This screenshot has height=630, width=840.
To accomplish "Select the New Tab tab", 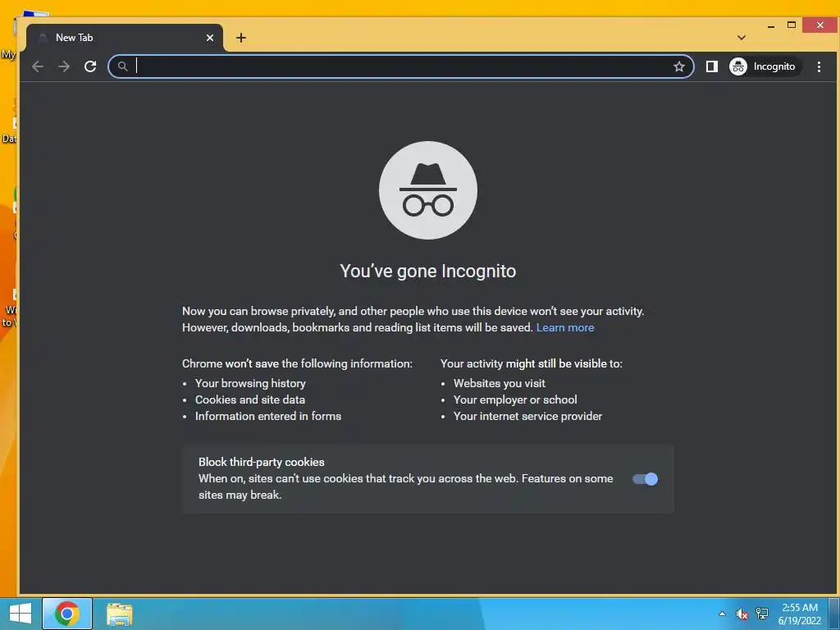I will pyautogui.click(x=125, y=38).
